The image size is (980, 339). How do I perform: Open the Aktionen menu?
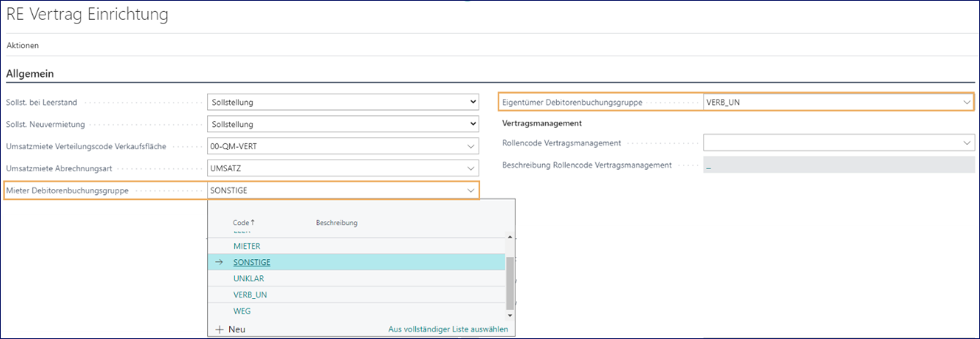point(23,45)
